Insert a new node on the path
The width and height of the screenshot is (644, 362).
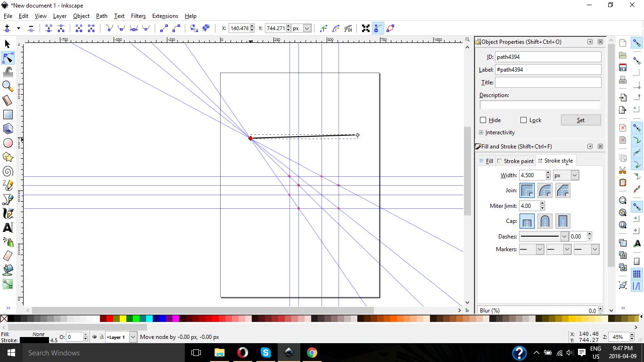pyautogui.click(x=8, y=28)
